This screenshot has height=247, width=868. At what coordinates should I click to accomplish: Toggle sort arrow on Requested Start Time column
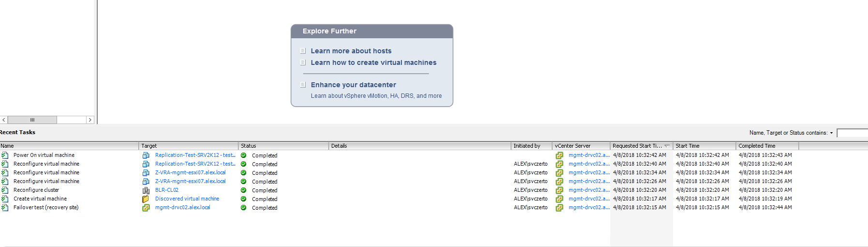(667, 146)
